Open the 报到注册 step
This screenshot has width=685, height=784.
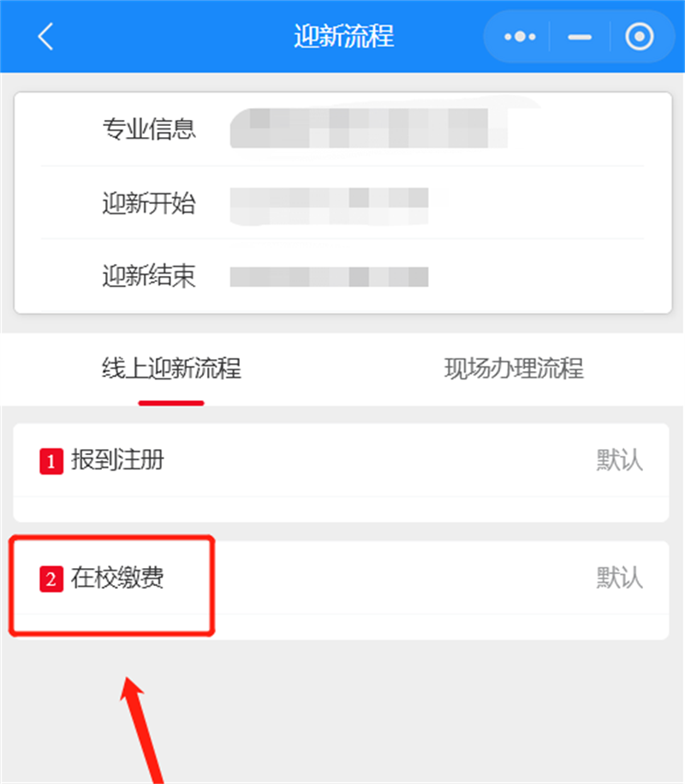(x=341, y=460)
